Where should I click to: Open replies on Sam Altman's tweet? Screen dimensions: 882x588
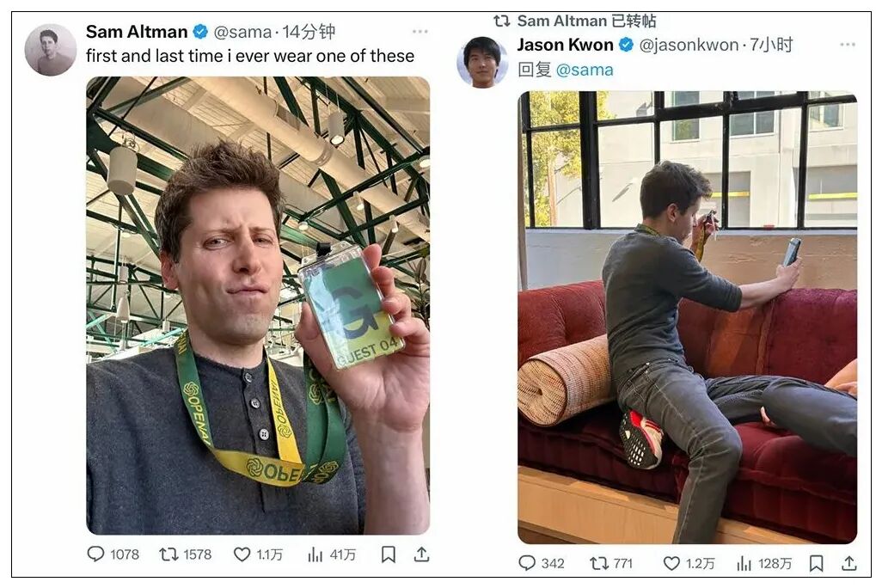coord(113,554)
